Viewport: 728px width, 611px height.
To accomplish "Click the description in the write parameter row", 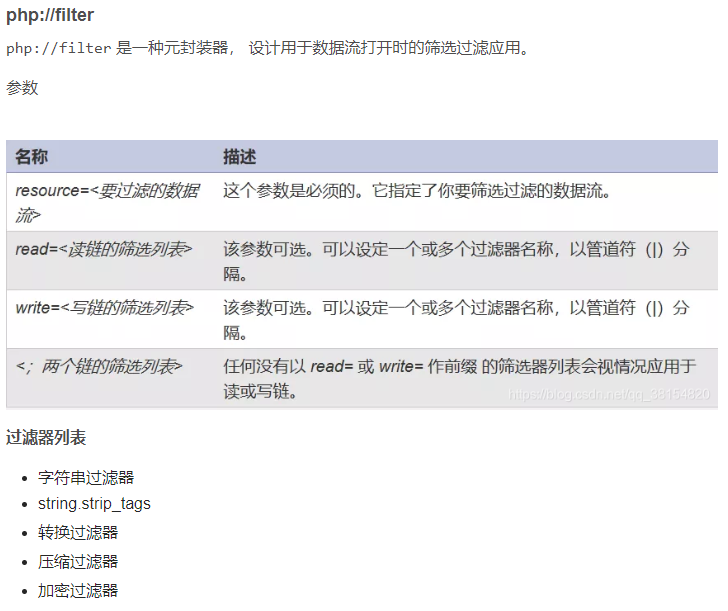I will point(456,318).
